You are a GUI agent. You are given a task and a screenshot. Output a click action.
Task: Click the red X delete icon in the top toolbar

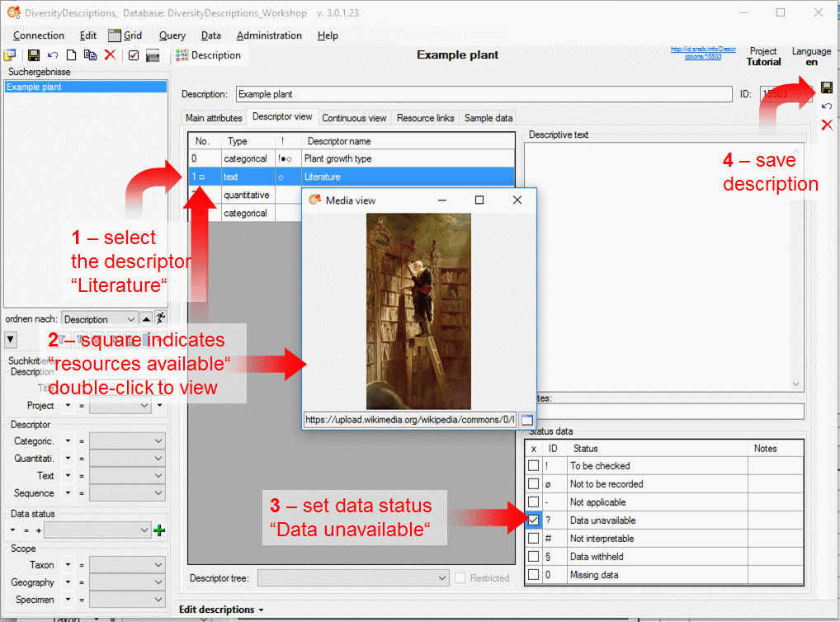tap(110, 54)
